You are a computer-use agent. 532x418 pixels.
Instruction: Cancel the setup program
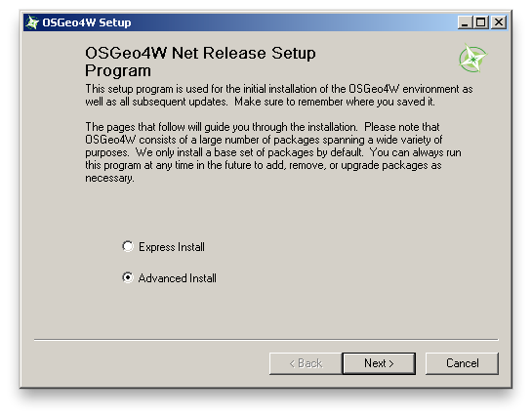tap(462, 363)
